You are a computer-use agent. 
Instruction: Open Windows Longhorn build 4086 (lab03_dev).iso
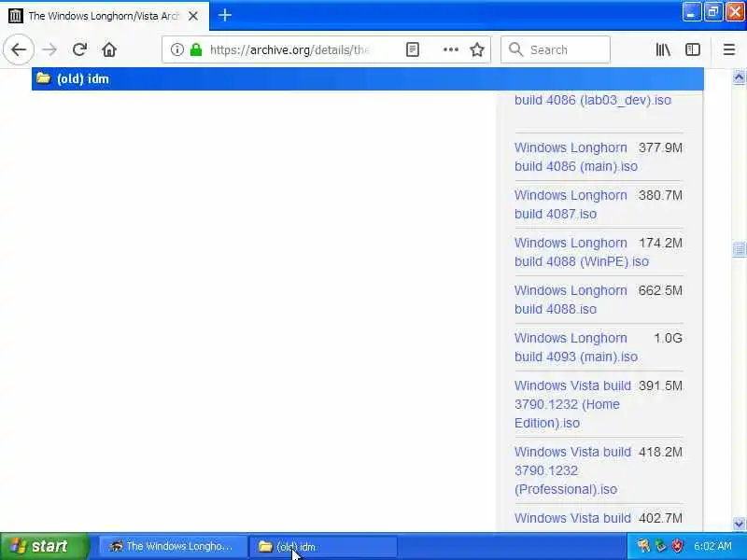point(593,100)
